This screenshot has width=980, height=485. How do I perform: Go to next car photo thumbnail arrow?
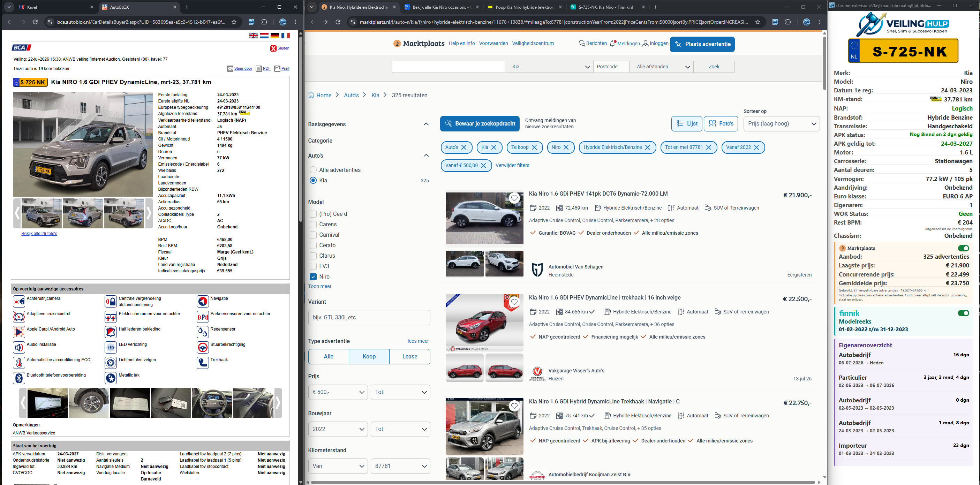click(149, 213)
